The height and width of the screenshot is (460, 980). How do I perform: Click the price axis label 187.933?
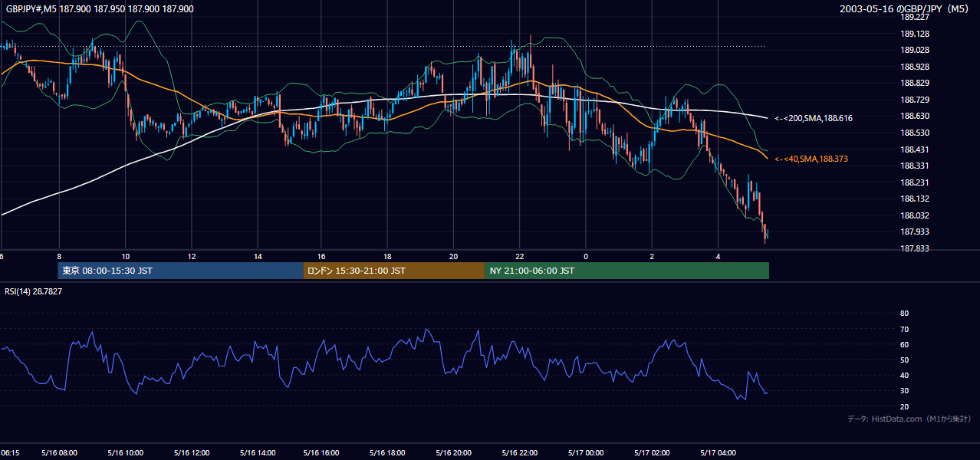[915, 232]
